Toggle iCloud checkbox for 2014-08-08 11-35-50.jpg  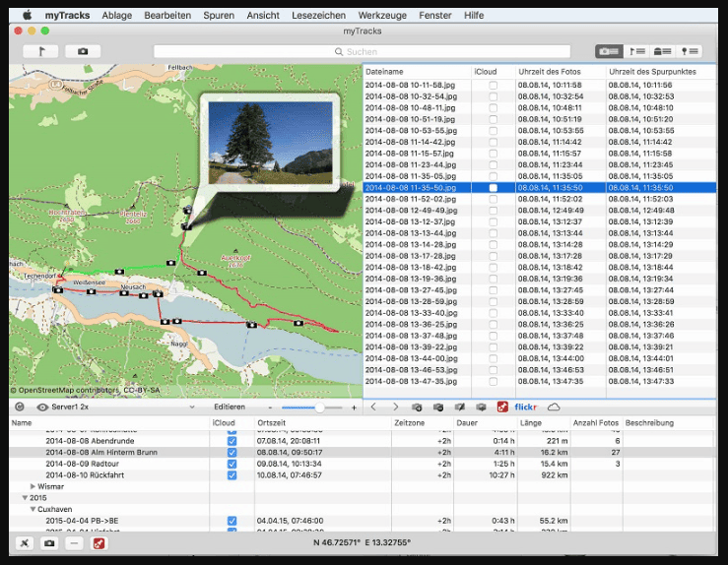click(494, 188)
